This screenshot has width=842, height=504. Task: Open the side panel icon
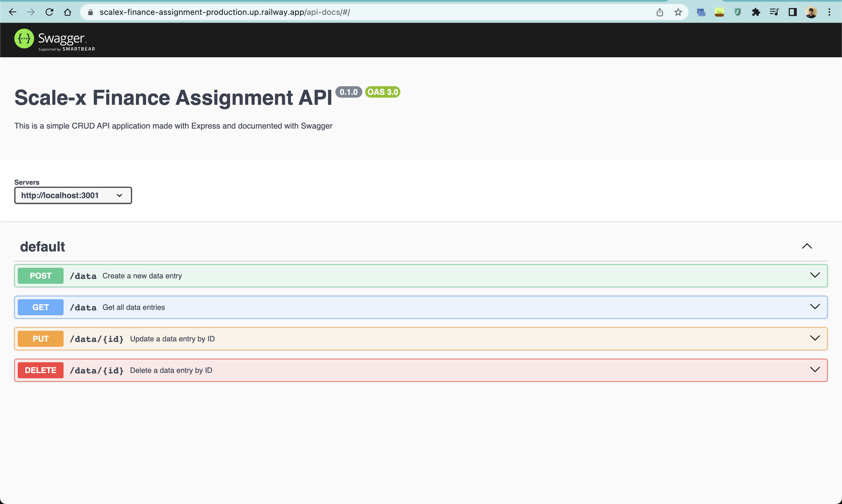(792, 12)
